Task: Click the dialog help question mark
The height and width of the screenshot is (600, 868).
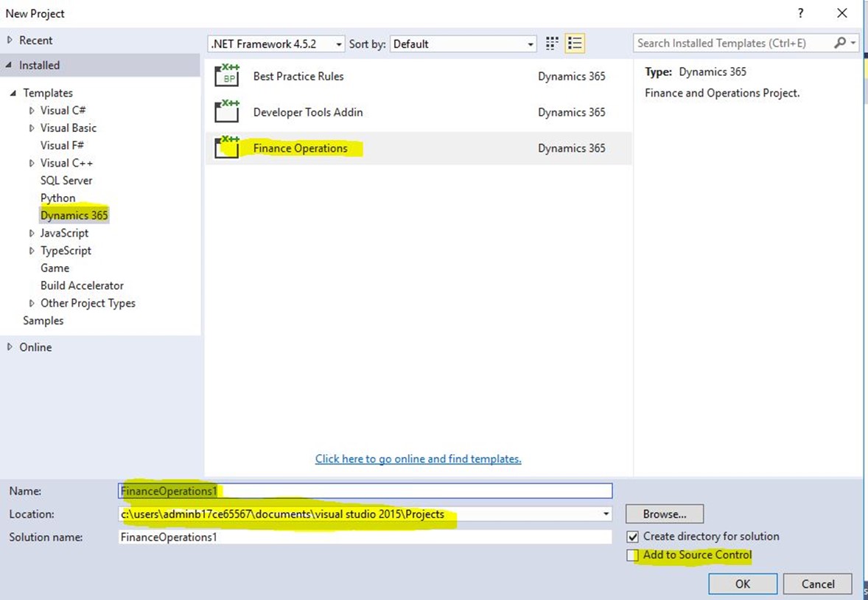Action: pos(800,13)
